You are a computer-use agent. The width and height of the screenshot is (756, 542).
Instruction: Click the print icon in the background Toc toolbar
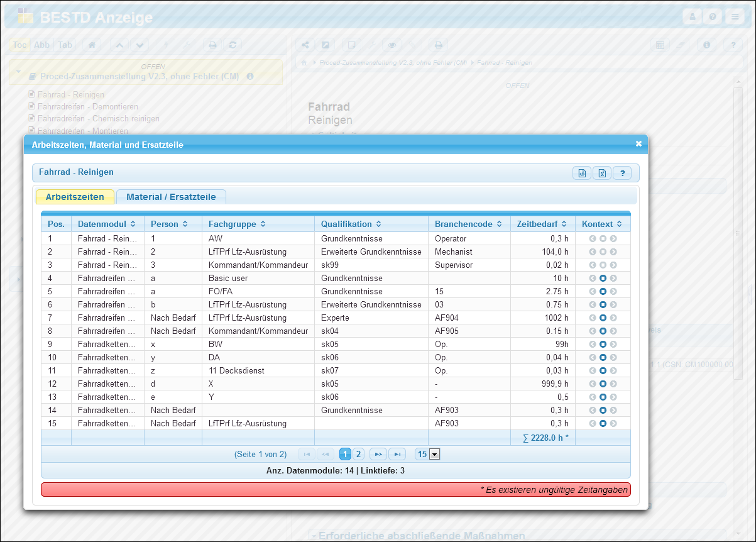click(213, 45)
